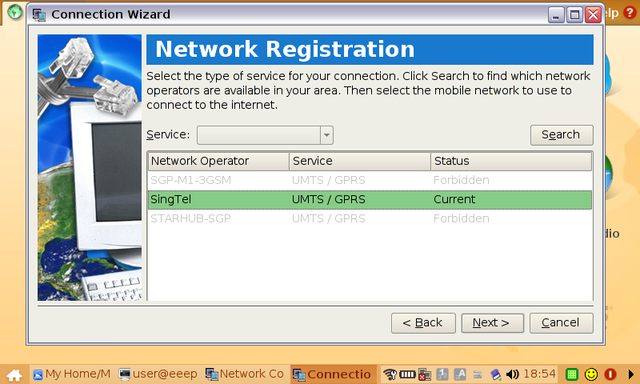Open the Connection Wizard window menu icon

[39, 15]
